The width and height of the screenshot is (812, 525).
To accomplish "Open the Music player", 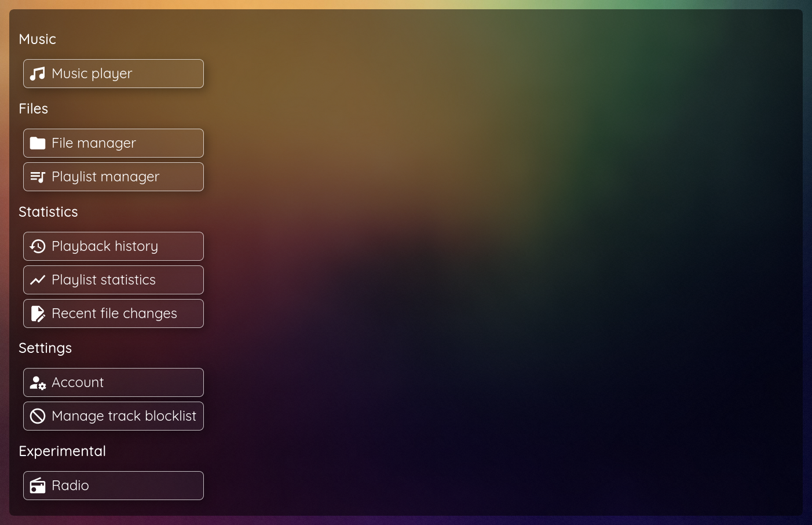I will 114,74.
